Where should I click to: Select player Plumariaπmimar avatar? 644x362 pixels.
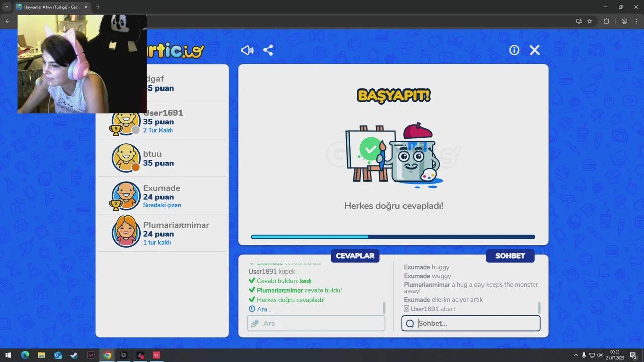point(126,233)
